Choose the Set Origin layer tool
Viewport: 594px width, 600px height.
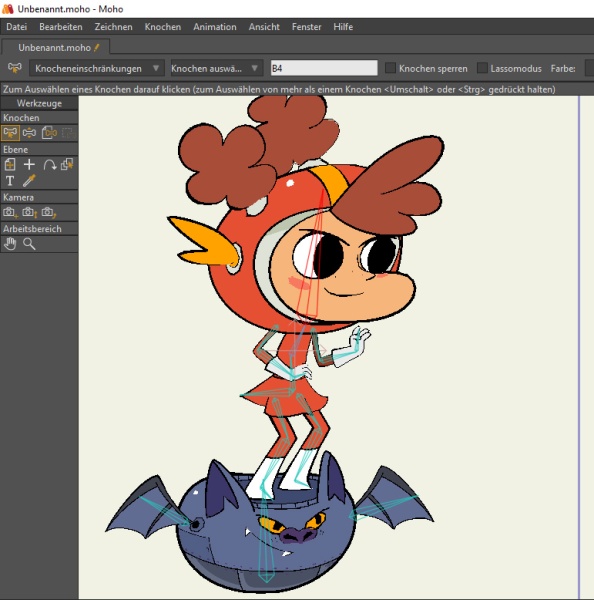click(x=10, y=165)
